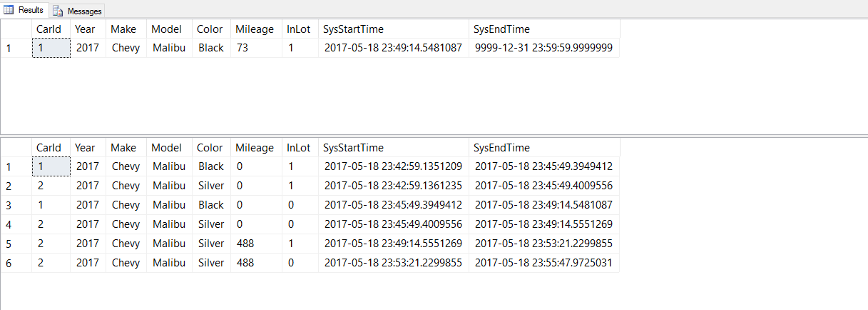Image resolution: width=868 pixels, height=310 pixels.
Task: Click the top-left select-all corner of bottom grid
Action: point(16,148)
